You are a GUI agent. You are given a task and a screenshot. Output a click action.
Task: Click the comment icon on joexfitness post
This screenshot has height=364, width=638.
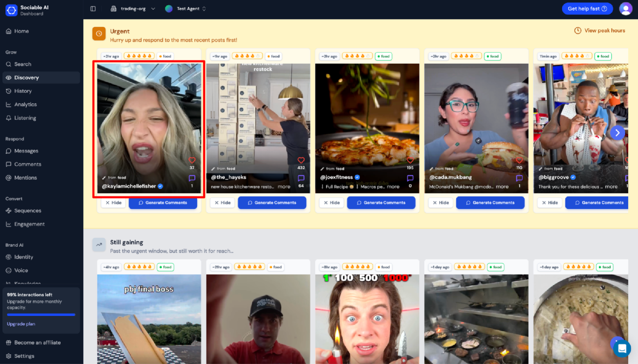tap(410, 178)
